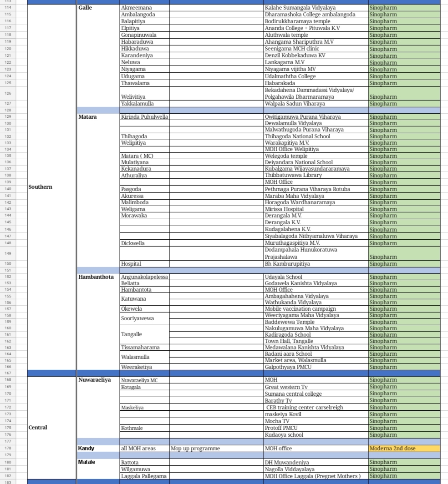This screenshot has width=448, height=484.
Task: Click the Udalmaththa College cell
Action: point(316,76)
